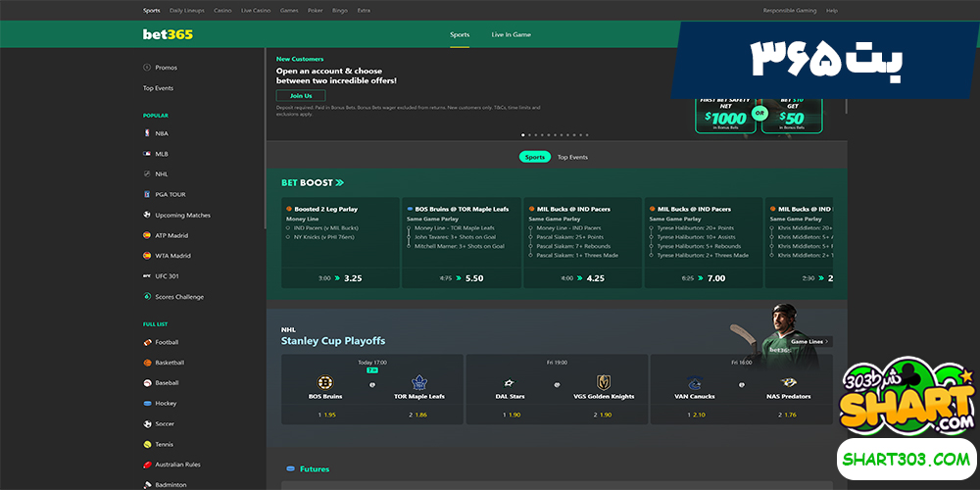Image resolution: width=980 pixels, height=490 pixels.
Task: Open the Promos clock icon
Action: point(147,67)
